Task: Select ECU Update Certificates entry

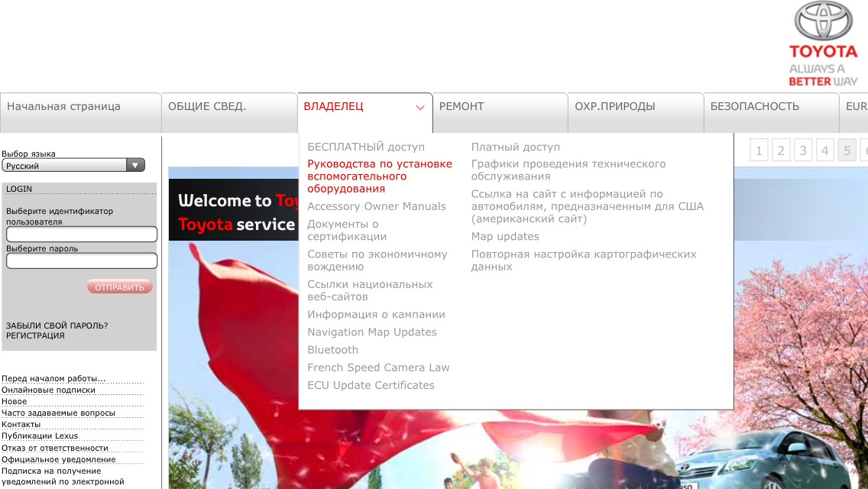Action: pos(371,385)
